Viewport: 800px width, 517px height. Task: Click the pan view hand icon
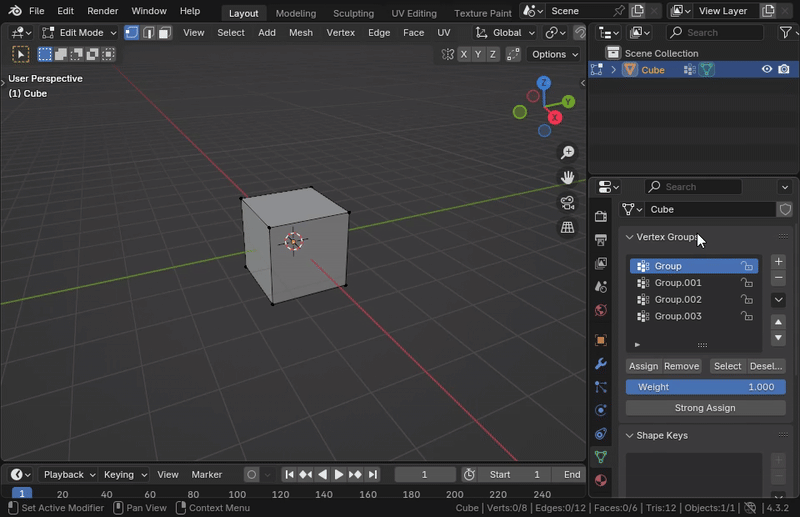(567, 178)
